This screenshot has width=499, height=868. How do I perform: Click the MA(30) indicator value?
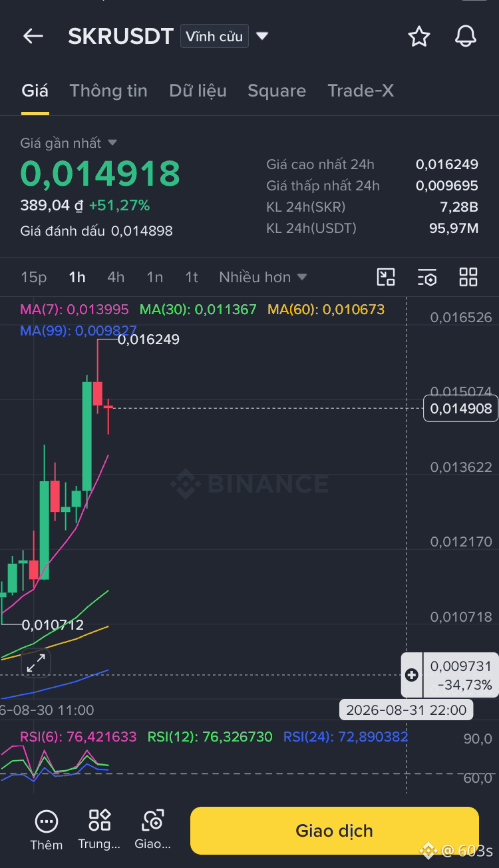coord(198,309)
